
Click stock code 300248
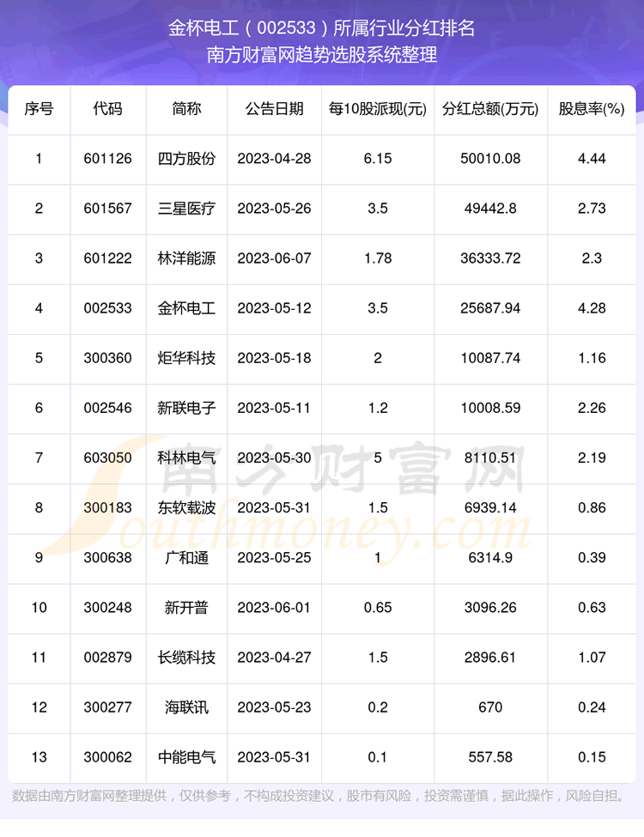tap(108, 607)
